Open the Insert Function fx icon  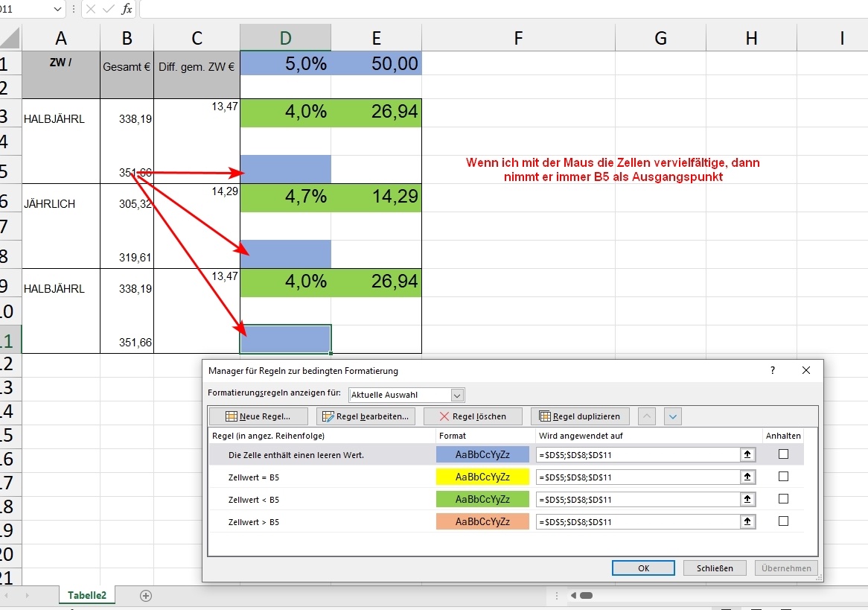[x=127, y=9]
